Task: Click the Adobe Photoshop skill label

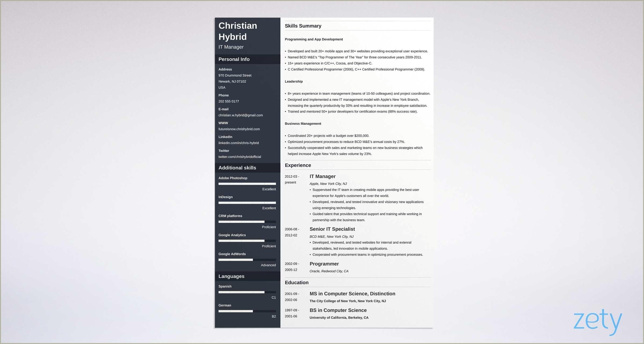Action: point(233,178)
